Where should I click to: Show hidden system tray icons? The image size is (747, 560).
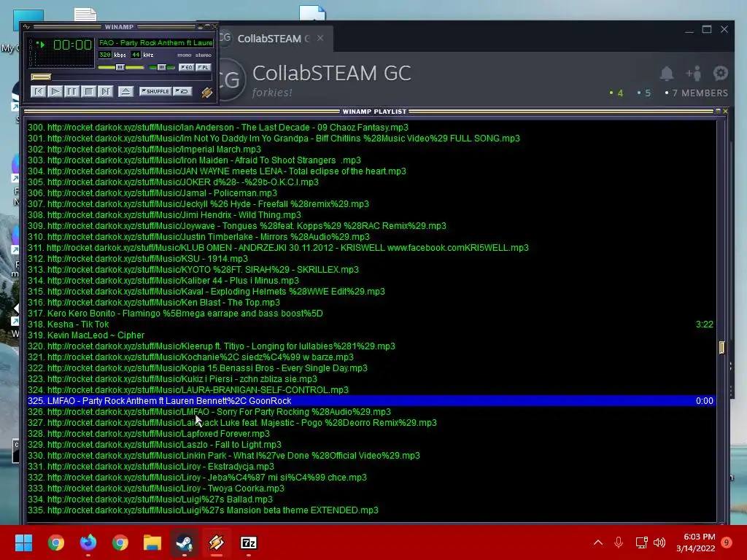(598, 542)
